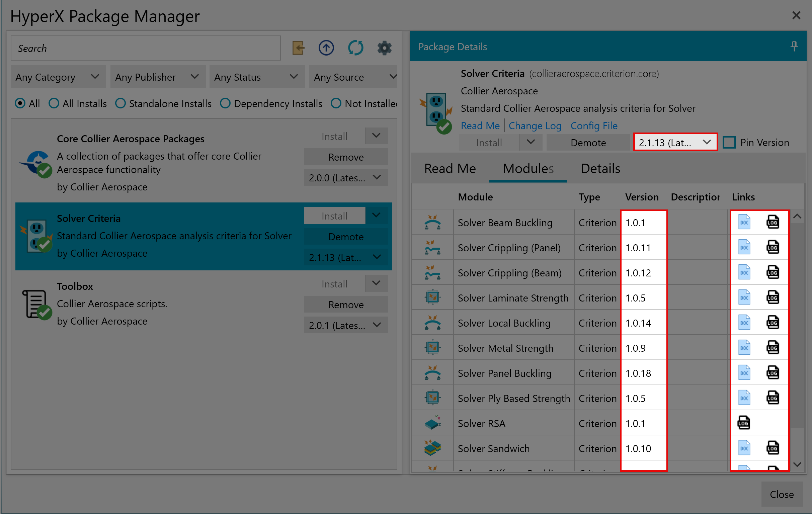812x514 pixels.
Task: Switch to the Read Me tab
Action: click(450, 169)
